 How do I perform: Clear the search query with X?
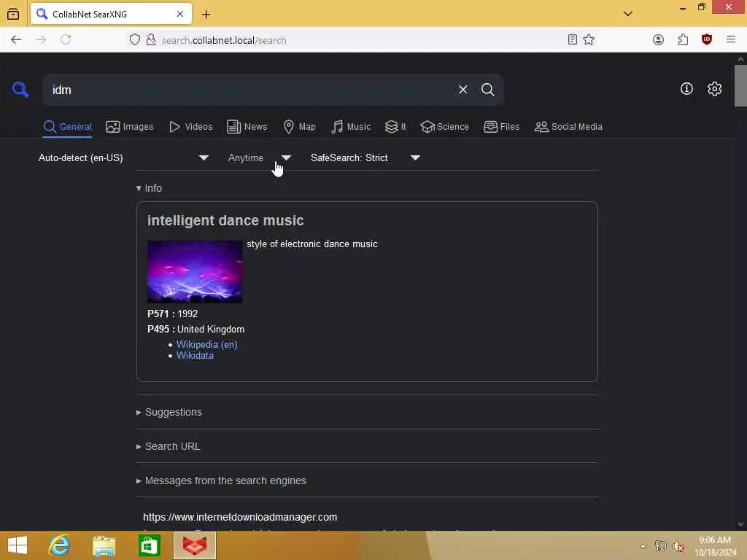click(462, 90)
